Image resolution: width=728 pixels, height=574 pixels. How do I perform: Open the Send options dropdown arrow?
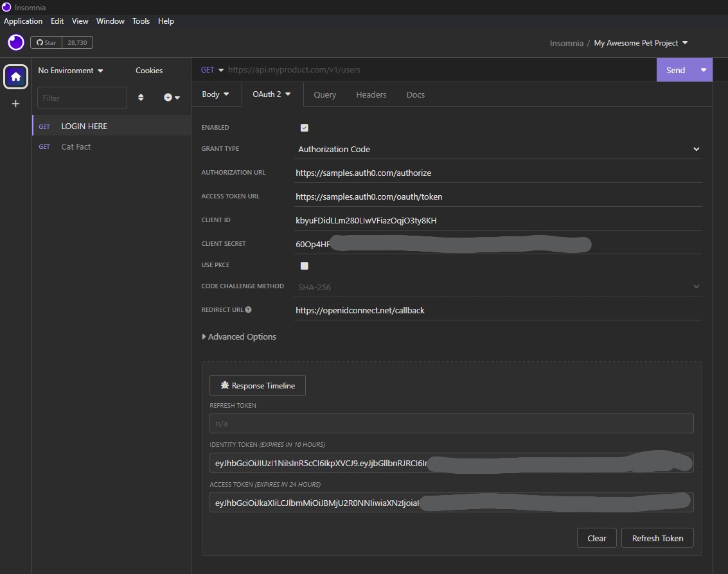[x=704, y=69]
